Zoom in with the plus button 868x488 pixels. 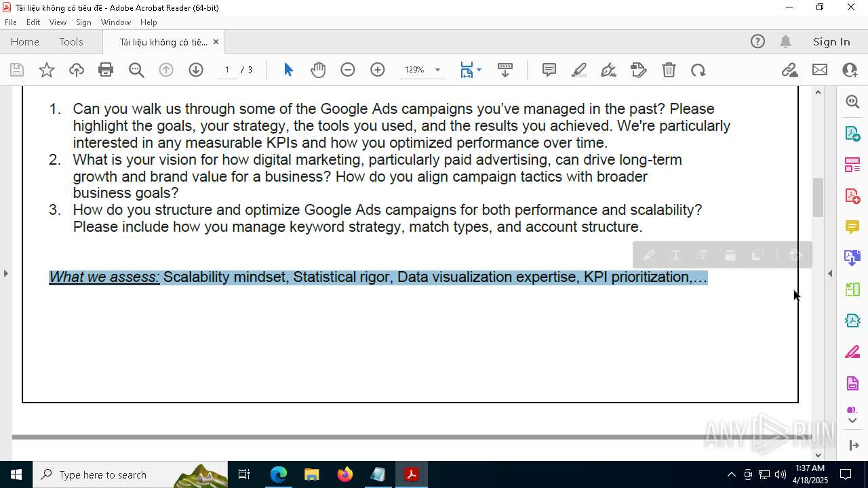tap(378, 70)
